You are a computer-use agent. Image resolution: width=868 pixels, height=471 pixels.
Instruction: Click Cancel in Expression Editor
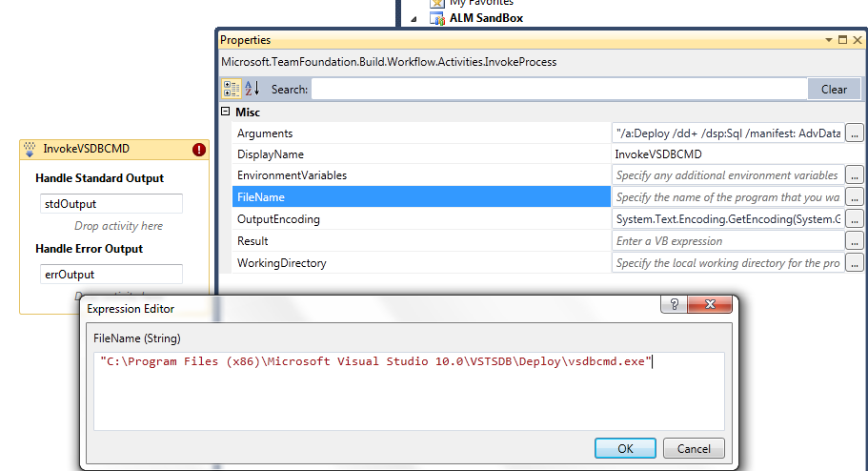click(694, 448)
